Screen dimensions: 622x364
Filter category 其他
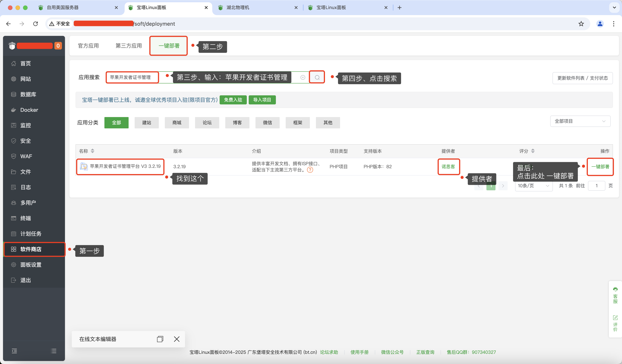coord(328,123)
